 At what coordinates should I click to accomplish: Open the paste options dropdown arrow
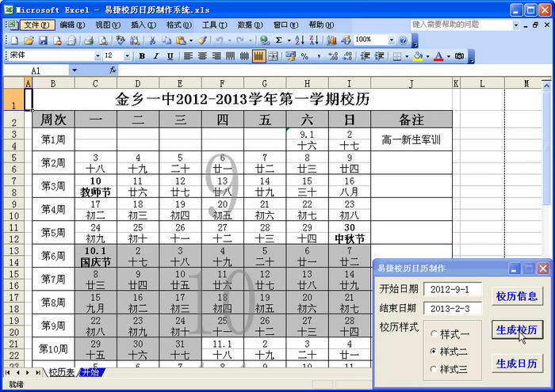pyautogui.click(x=191, y=40)
